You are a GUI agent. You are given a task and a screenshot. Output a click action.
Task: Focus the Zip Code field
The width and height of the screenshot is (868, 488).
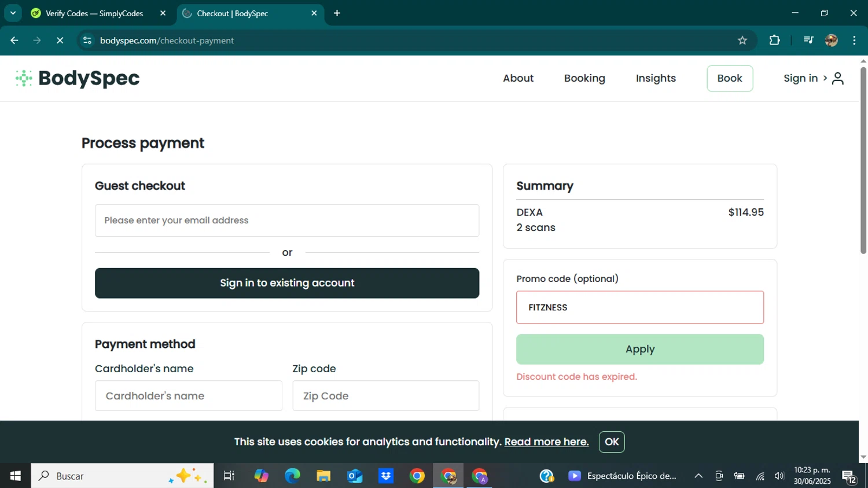386,396
